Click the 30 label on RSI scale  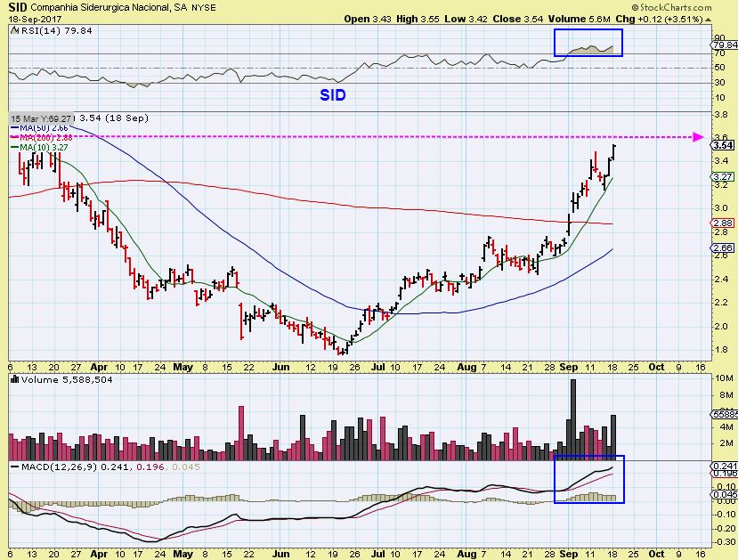(719, 83)
